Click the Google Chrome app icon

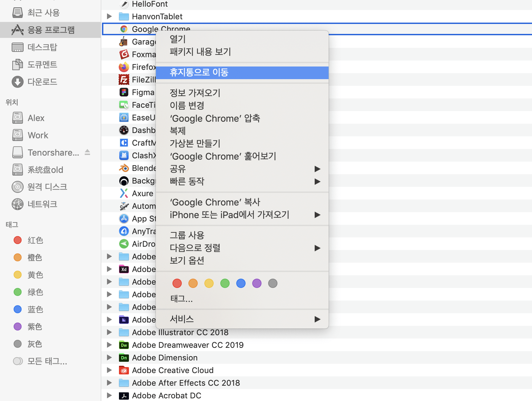click(124, 29)
